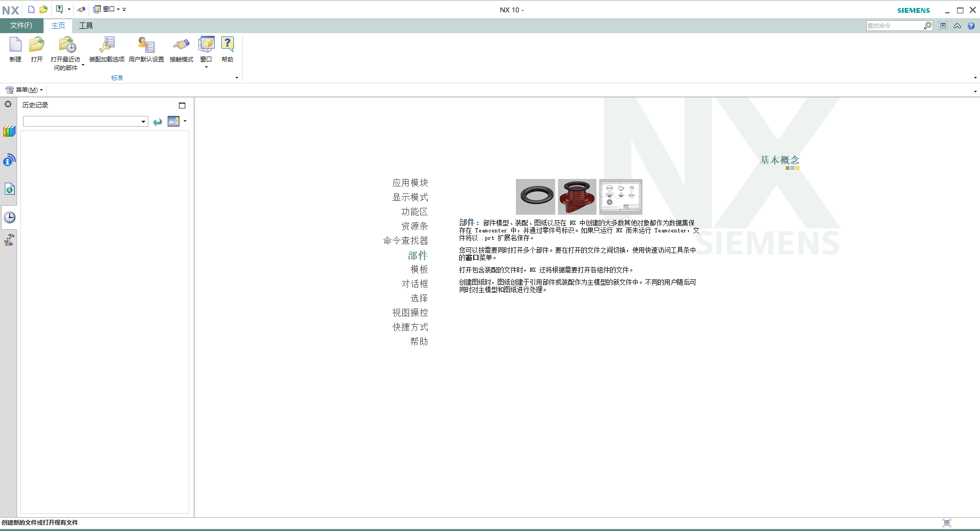
Task: Open the 文件(F) menu
Action: (x=20, y=25)
